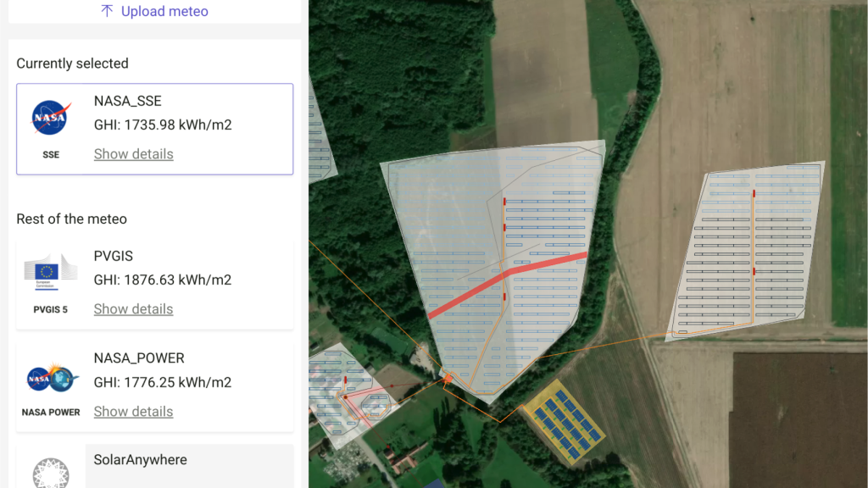Click the PVGIS European Commission logo
868x488 pixels.
[50, 272]
